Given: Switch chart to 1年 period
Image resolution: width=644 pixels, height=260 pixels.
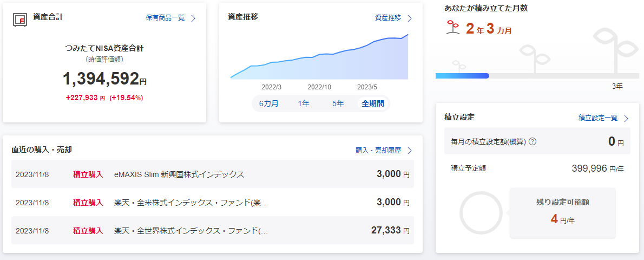Looking at the screenshot, I should point(304,103).
